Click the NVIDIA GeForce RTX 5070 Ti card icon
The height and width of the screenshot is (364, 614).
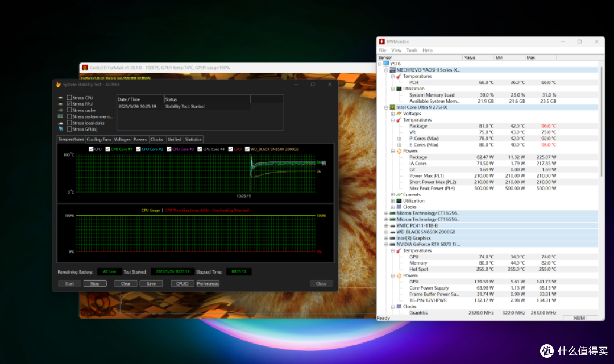tap(392, 244)
